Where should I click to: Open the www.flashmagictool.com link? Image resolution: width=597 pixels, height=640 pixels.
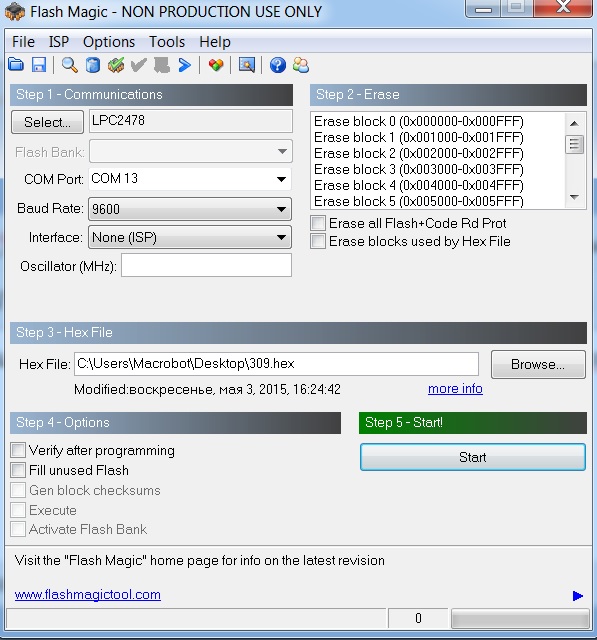[x=88, y=595]
